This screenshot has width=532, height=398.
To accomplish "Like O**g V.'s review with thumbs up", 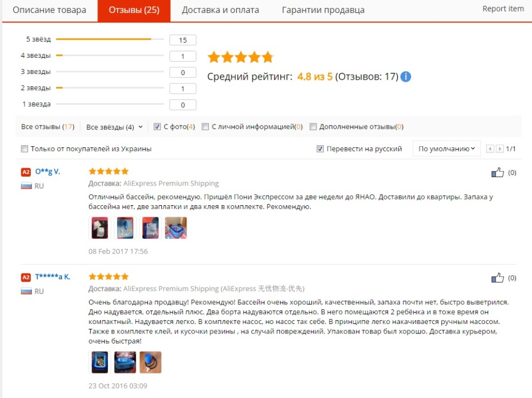I will click(x=497, y=173).
